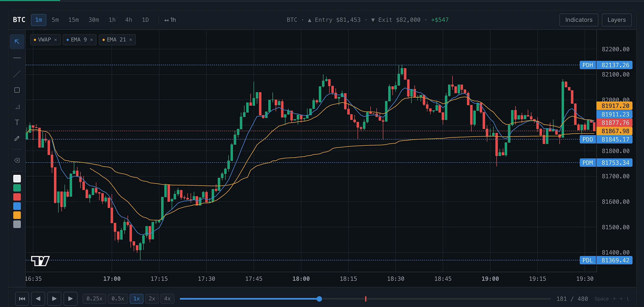Image resolution: width=644 pixels, height=307 pixels.
Task: Click the VWAP indicator label
Action: pos(44,40)
